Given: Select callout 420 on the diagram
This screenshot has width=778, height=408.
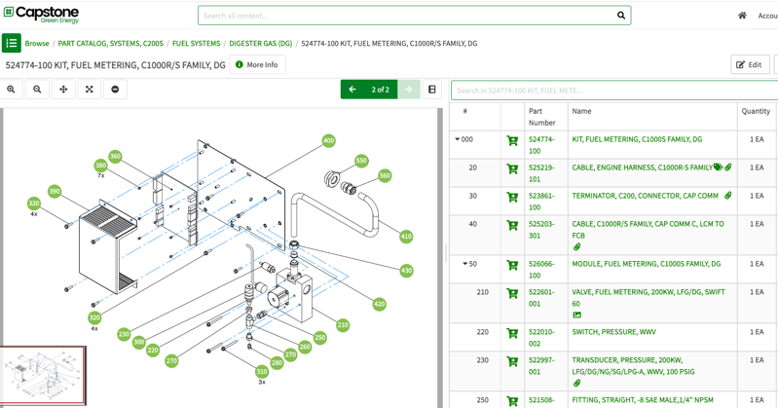Looking at the screenshot, I should 379,304.
